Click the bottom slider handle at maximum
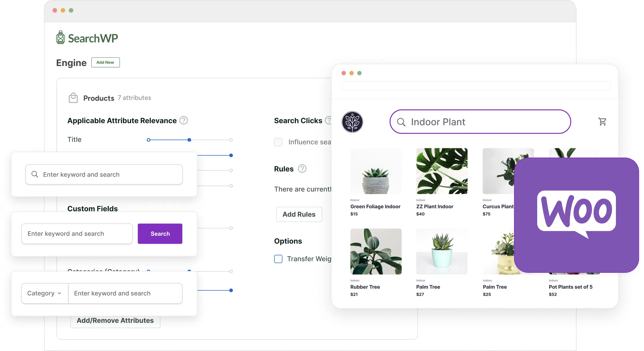The width and height of the screenshot is (644, 351). (231, 290)
